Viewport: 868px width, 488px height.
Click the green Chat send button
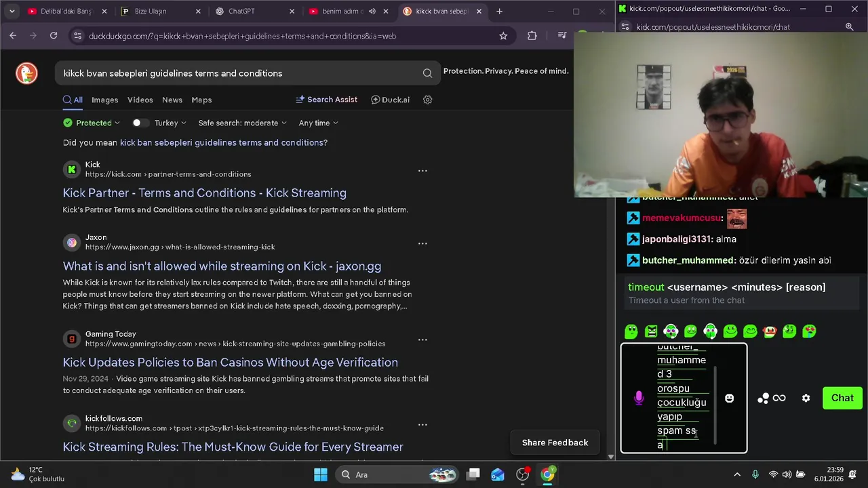point(842,398)
